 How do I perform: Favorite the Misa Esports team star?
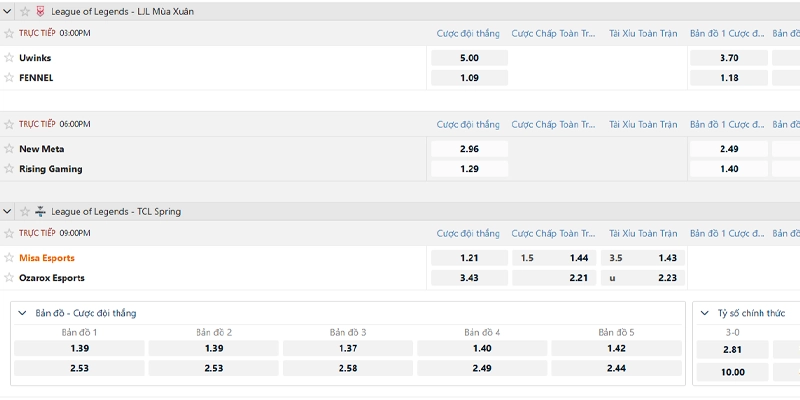click(9, 258)
